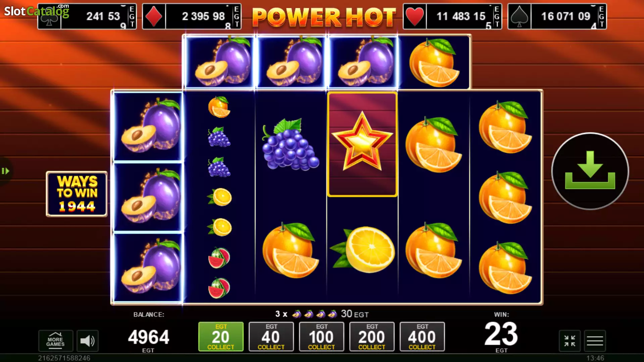644x362 pixels.
Task: Choose the 100 EGT collect bet
Action: click(x=321, y=337)
